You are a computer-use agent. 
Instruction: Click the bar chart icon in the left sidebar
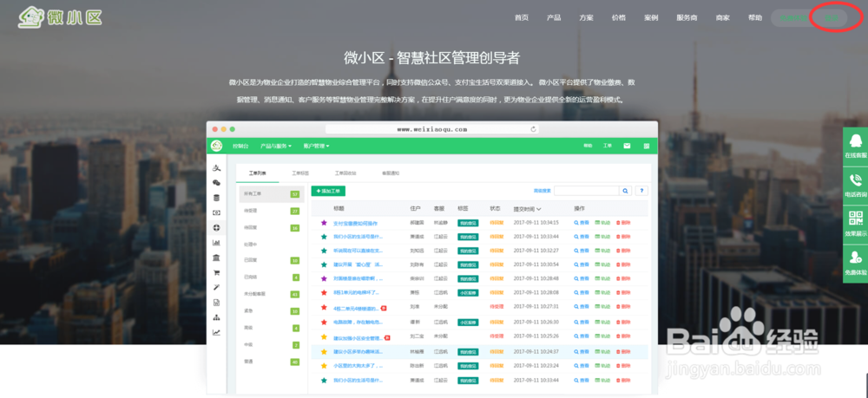click(216, 243)
